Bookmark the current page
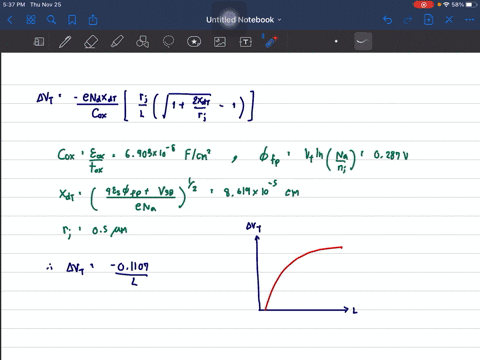480x360 pixels. (x=72, y=20)
